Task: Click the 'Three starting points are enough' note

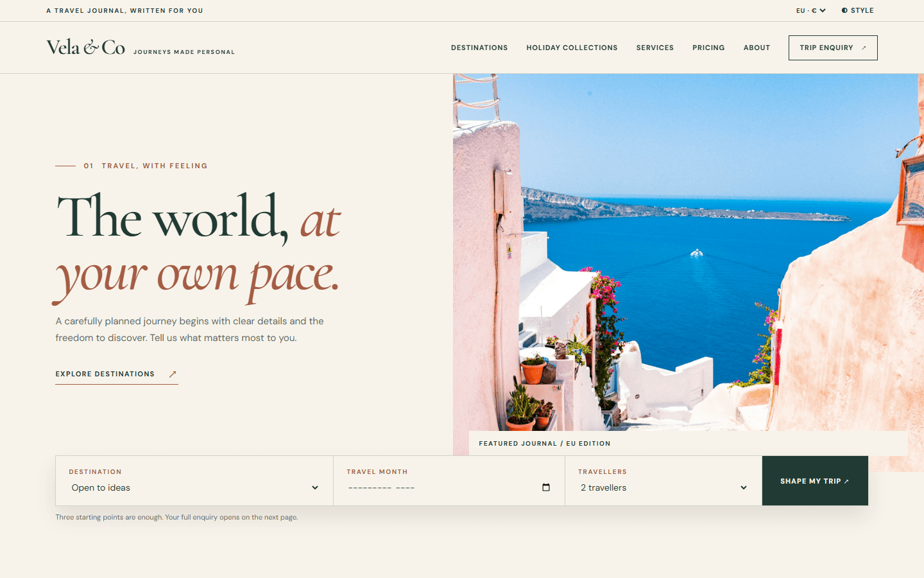Action: [x=176, y=517]
